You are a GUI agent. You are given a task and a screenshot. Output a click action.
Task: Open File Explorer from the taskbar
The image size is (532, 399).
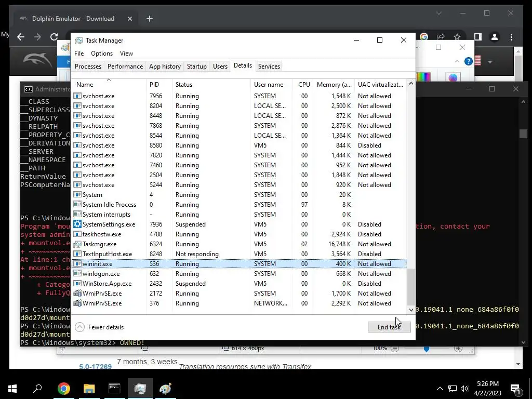click(x=89, y=389)
